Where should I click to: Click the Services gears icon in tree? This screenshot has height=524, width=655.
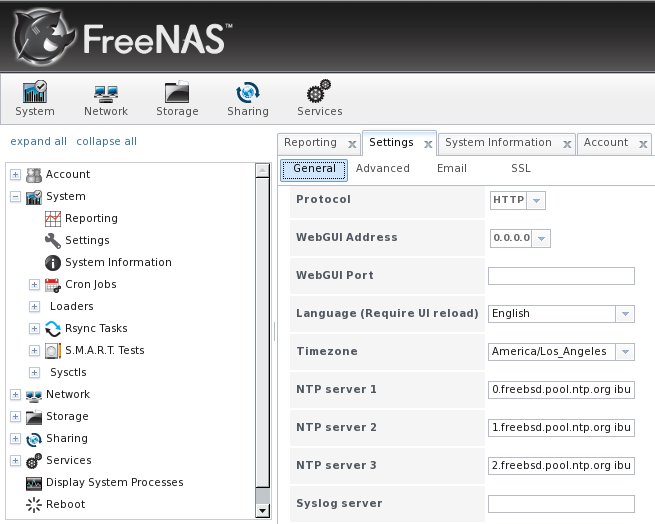coord(34,461)
